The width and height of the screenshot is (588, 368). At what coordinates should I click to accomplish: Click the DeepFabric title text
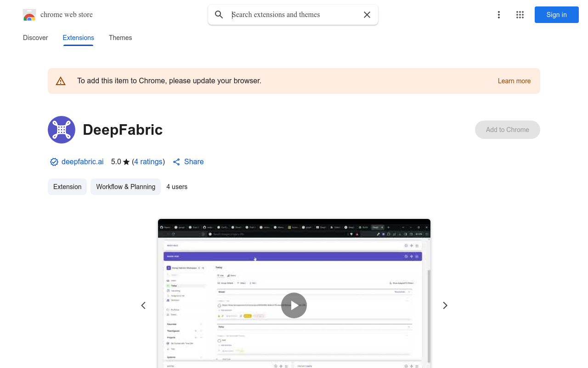[123, 130]
